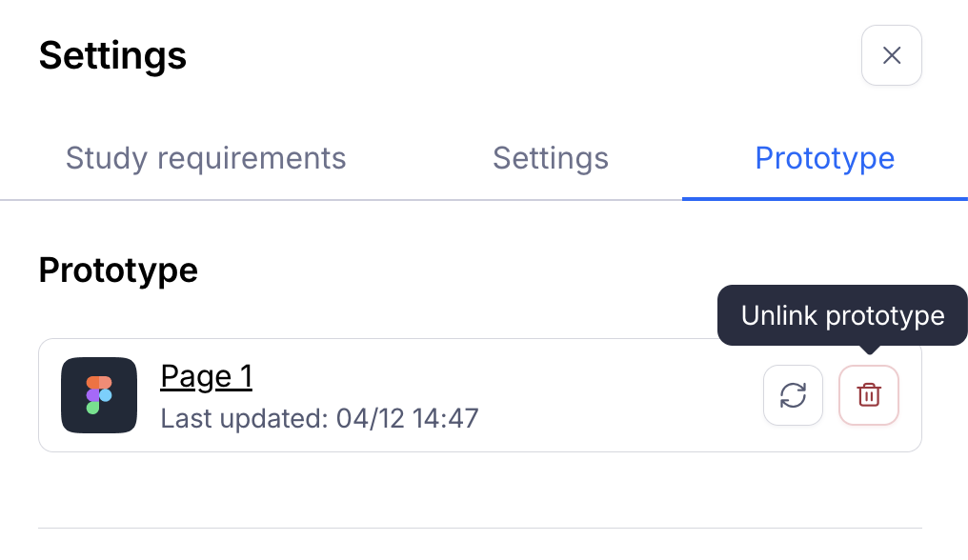
Task: Open the Settings tab
Action: 550,158
